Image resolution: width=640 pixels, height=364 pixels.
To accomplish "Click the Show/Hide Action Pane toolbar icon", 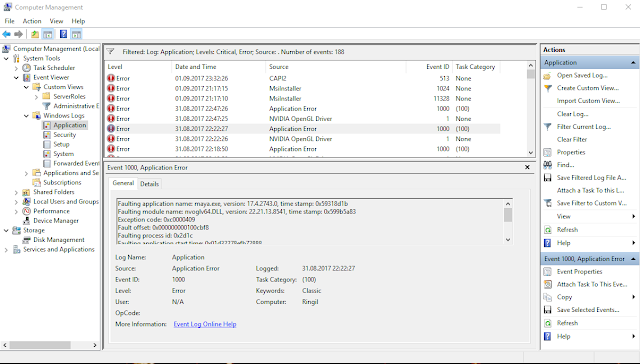I will point(76,34).
